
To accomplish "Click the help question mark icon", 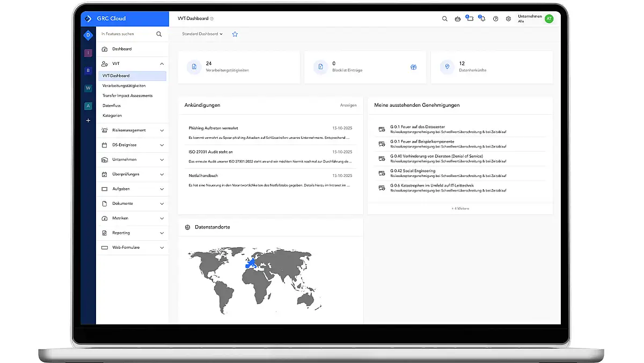I will point(495,19).
